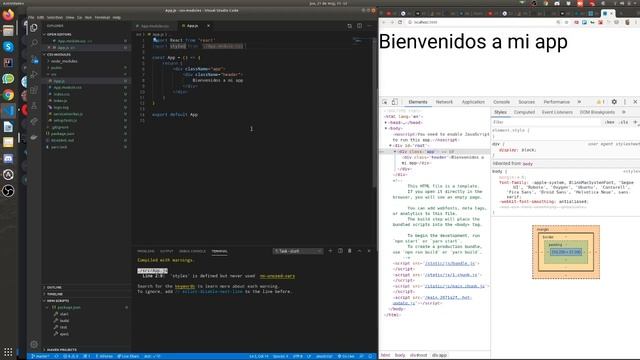The image size is (640, 360).
Task: Open Show Applications grid in dock
Action: pos(8,351)
